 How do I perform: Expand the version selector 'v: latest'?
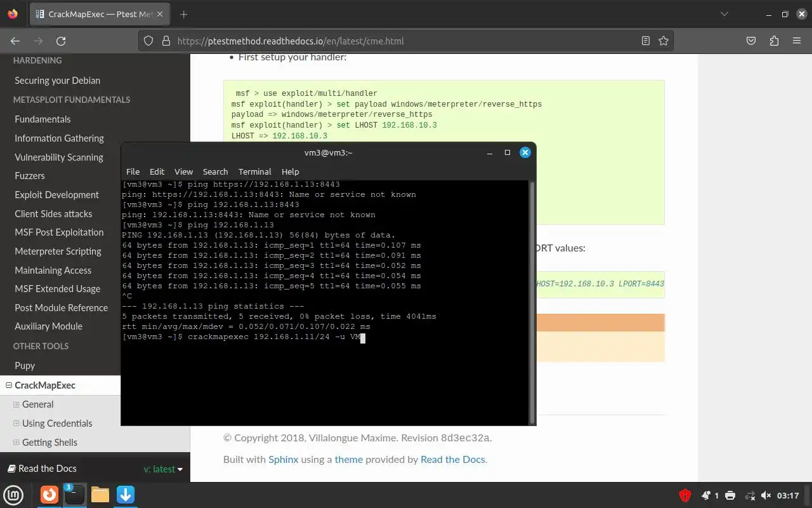tap(163, 469)
